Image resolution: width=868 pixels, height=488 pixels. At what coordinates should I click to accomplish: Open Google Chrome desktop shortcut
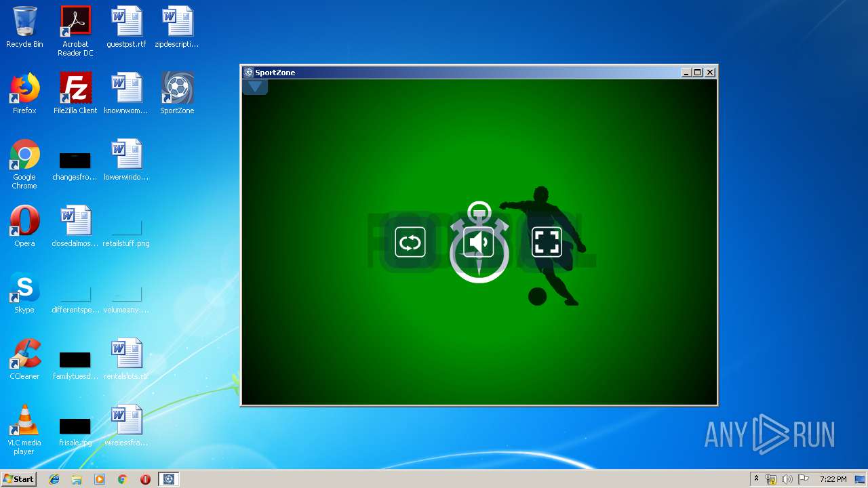(24, 164)
